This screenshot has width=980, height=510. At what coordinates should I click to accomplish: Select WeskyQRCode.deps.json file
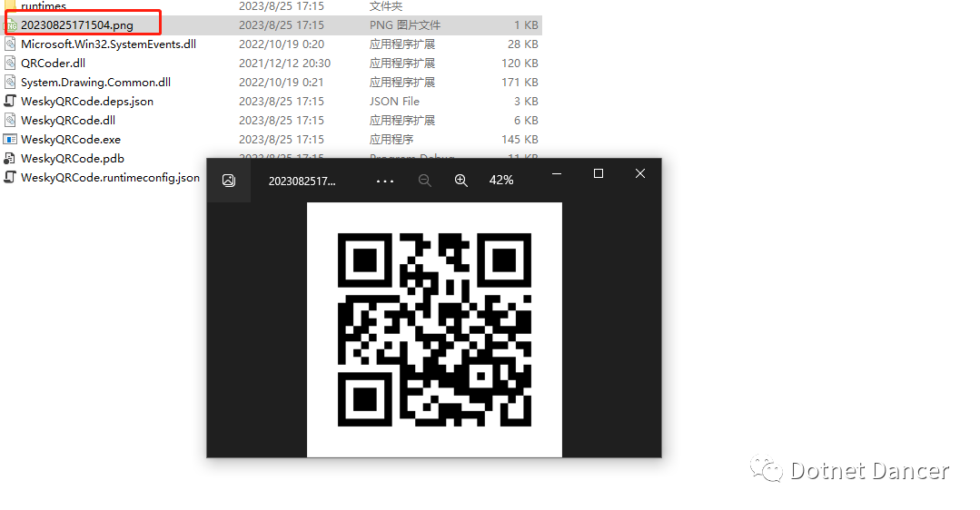[x=87, y=101]
